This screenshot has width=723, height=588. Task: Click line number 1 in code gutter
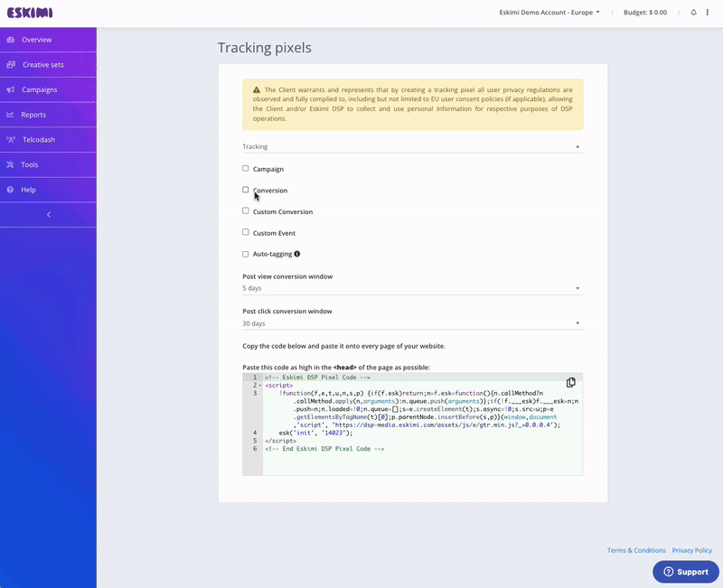tap(255, 378)
